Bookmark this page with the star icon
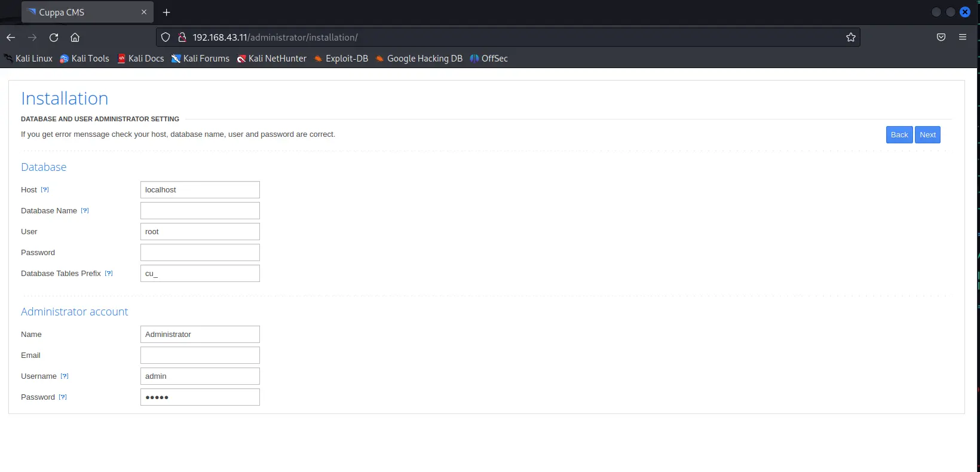The image size is (980, 472). [850, 38]
